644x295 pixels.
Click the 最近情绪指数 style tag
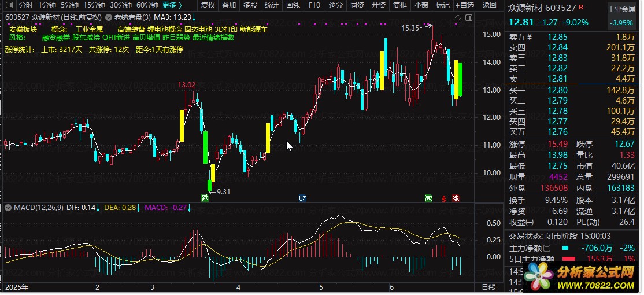[213, 38]
